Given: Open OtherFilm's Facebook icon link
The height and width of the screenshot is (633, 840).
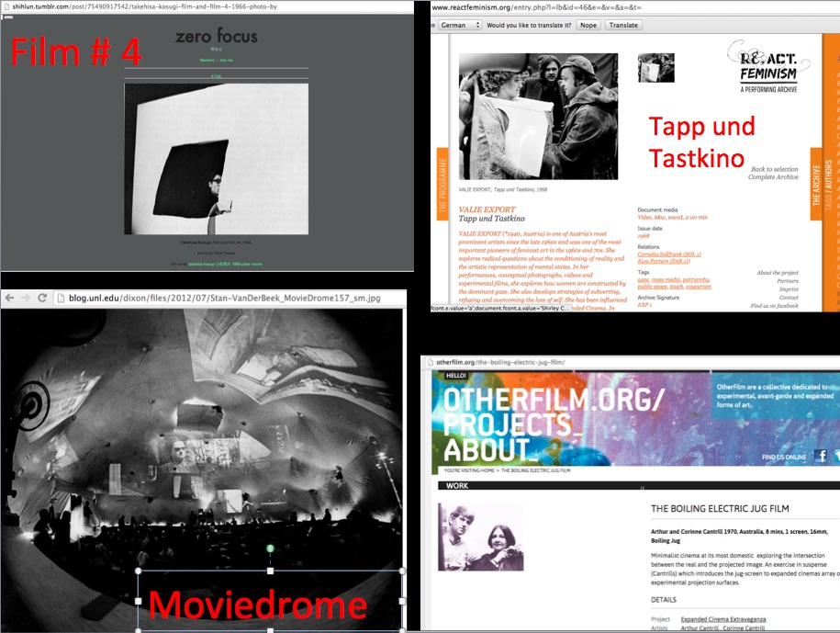Looking at the screenshot, I should coord(820,456).
